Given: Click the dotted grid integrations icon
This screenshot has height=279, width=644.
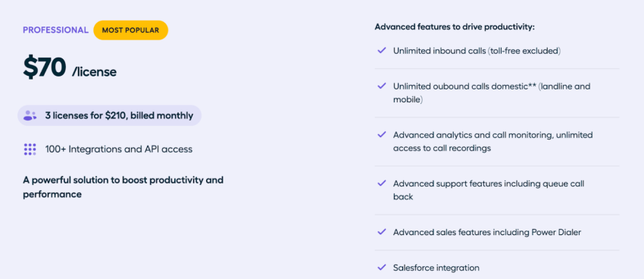Looking at the screenshot, I should pos(30,149).
